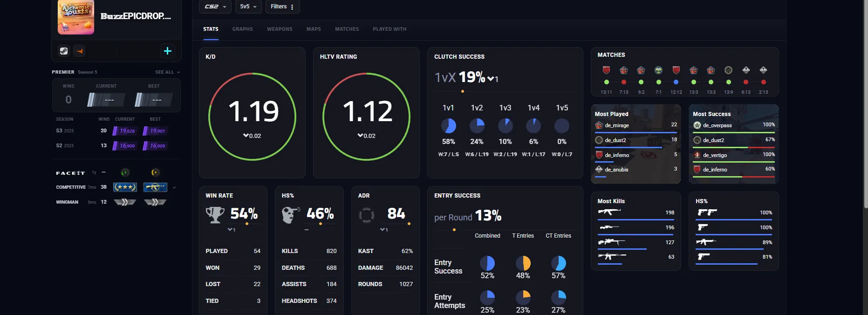The image size is (868, 315).
Task: Click the player avatar thumbnail
Action: click(76, 17)
